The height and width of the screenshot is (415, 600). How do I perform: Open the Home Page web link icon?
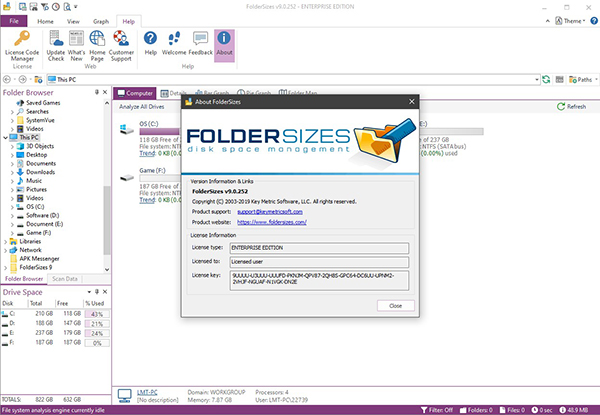tap(97, 46)
